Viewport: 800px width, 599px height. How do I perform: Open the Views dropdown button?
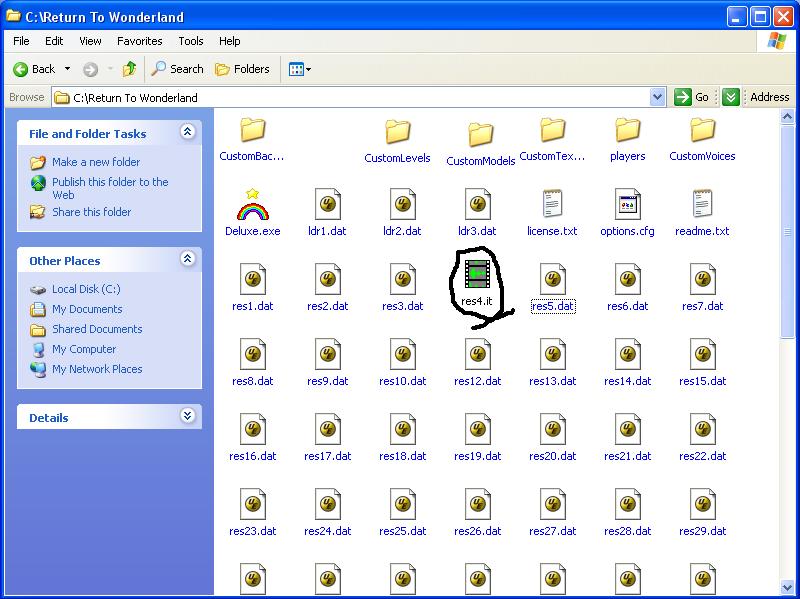pyautogui.click(x=299, y=69)
